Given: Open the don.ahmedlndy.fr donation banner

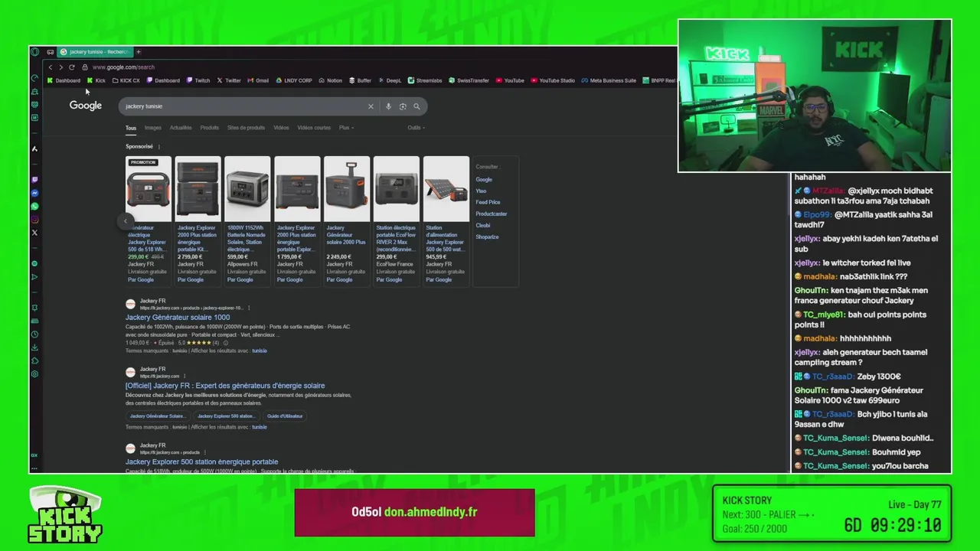Looking at the screenshot, I should click(414, 512).
